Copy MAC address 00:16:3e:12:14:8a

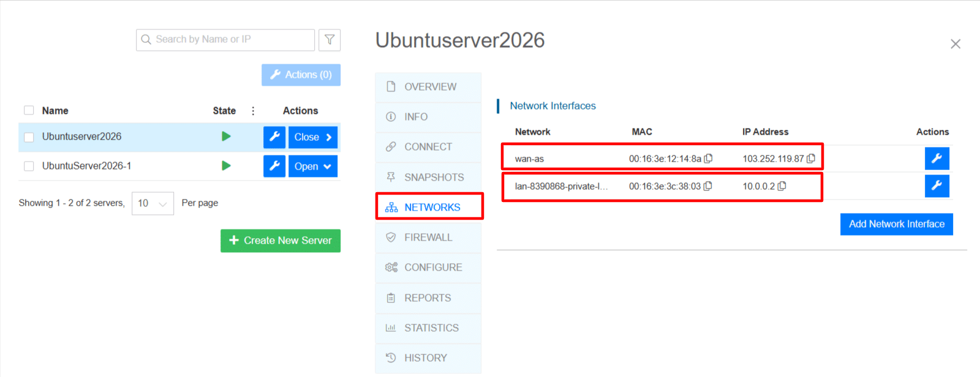coord(709,159)
